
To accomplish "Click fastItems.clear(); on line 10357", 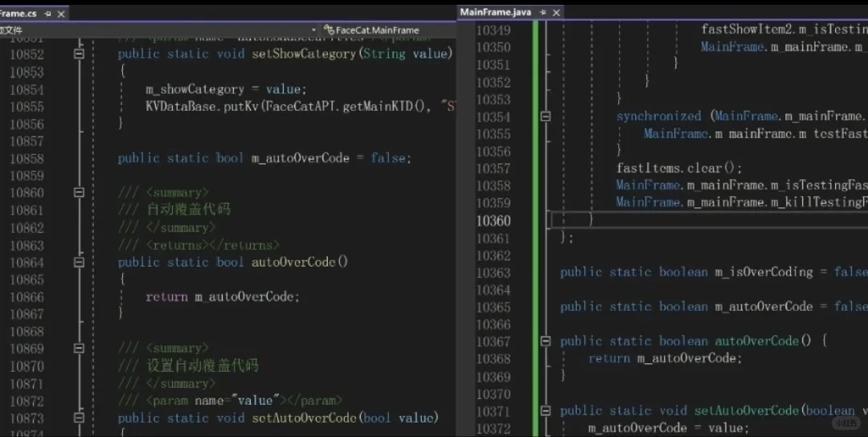I will pos(679,168).
